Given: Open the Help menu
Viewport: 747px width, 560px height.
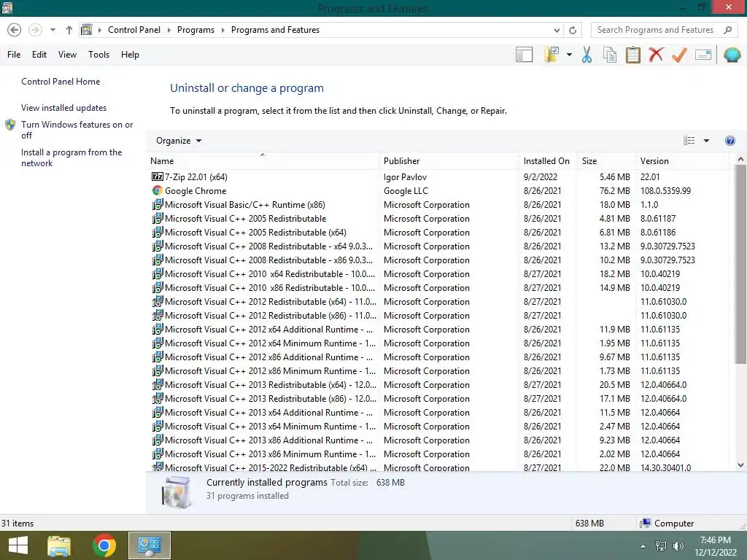Looking at the screenshot, I should (x=130, y=55).
